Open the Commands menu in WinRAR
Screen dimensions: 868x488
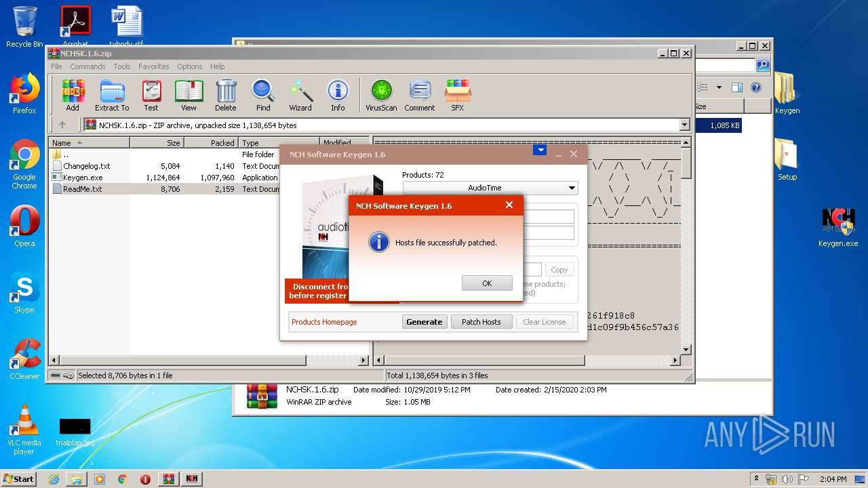[x=87, y=66]
